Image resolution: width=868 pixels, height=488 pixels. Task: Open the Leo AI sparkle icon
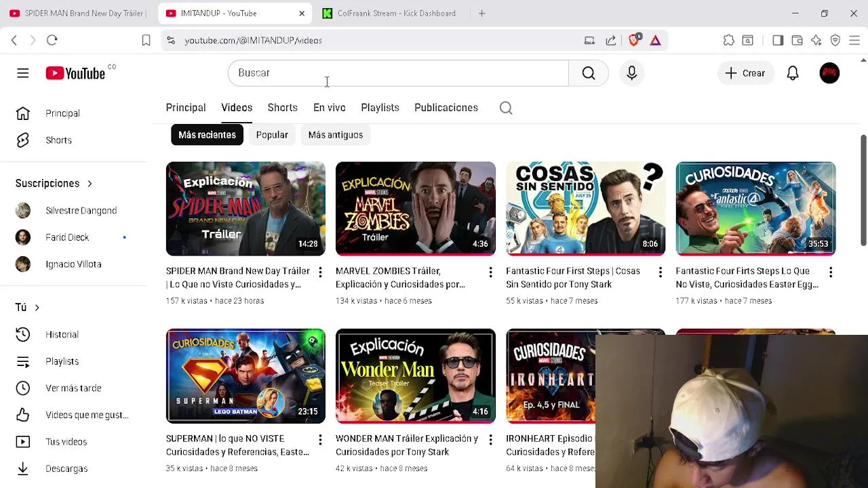coord(816,41)
